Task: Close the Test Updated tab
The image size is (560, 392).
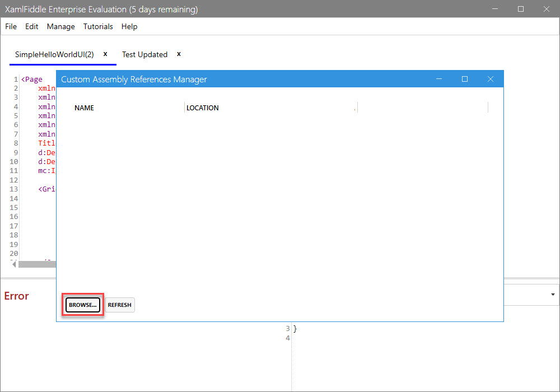Action: click(179, 54)
